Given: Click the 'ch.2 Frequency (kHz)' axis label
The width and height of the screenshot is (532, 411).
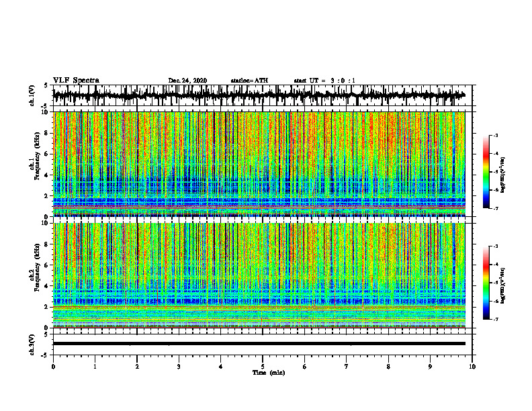Looking at the screenshot, I should tap(34, 267).
